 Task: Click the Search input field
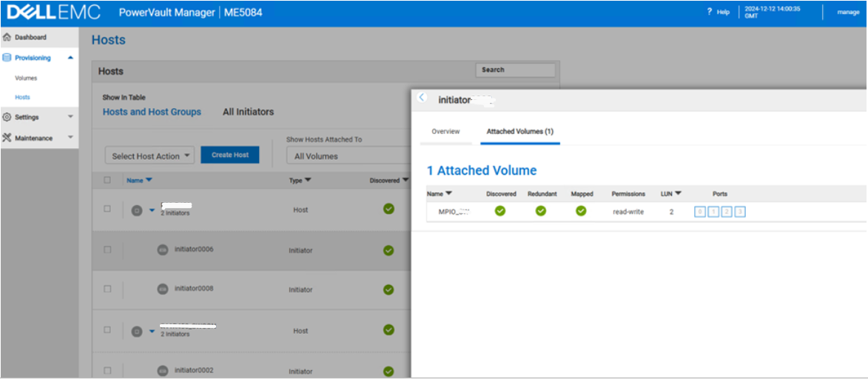(x=515, y=70)
